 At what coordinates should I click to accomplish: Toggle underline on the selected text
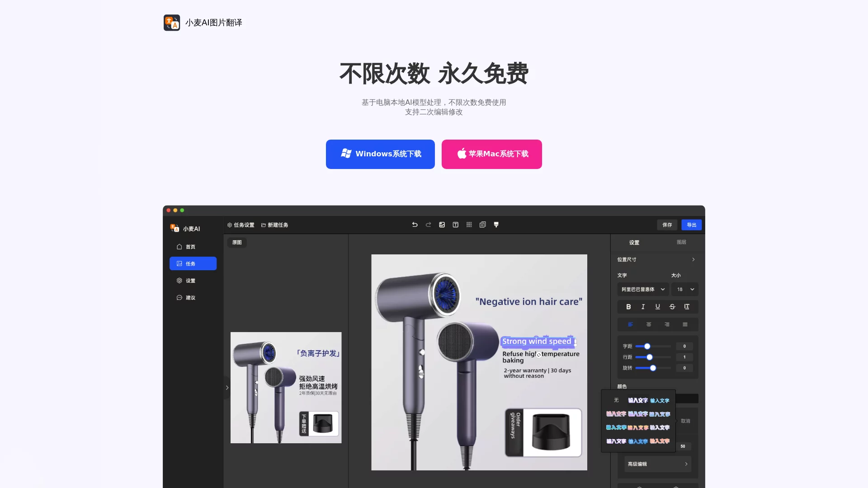pos(657,306)
